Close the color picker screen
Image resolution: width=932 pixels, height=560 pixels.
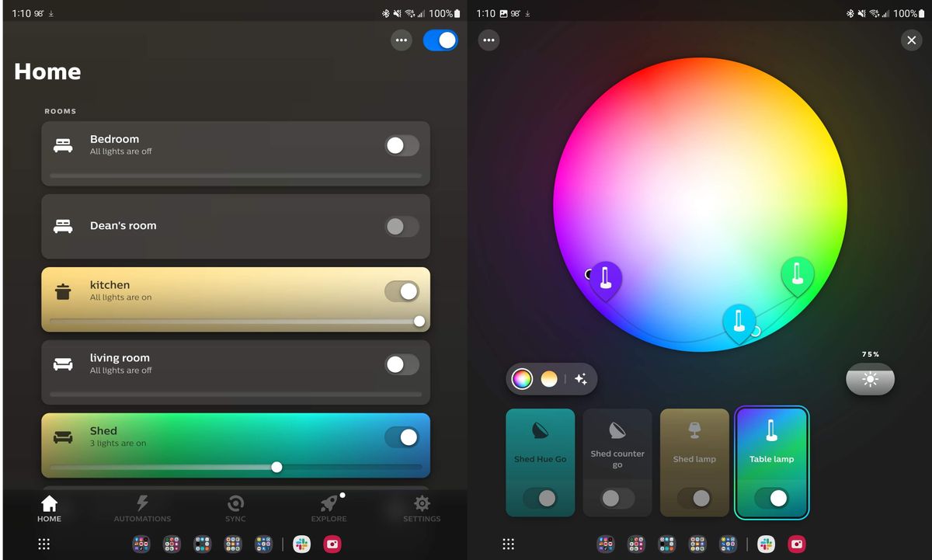point(911,40)
